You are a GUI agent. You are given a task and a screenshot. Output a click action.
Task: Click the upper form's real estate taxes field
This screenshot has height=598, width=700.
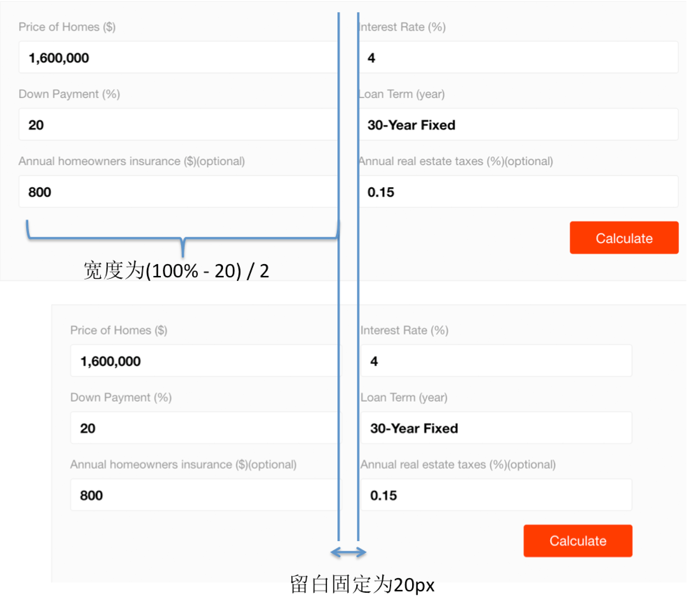[519, 192]
